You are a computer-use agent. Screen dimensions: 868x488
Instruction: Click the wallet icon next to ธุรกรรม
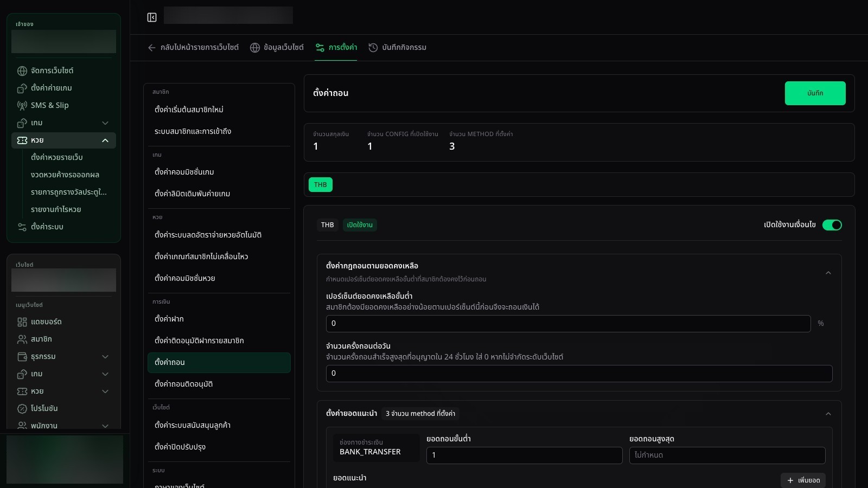click(22, 357)
